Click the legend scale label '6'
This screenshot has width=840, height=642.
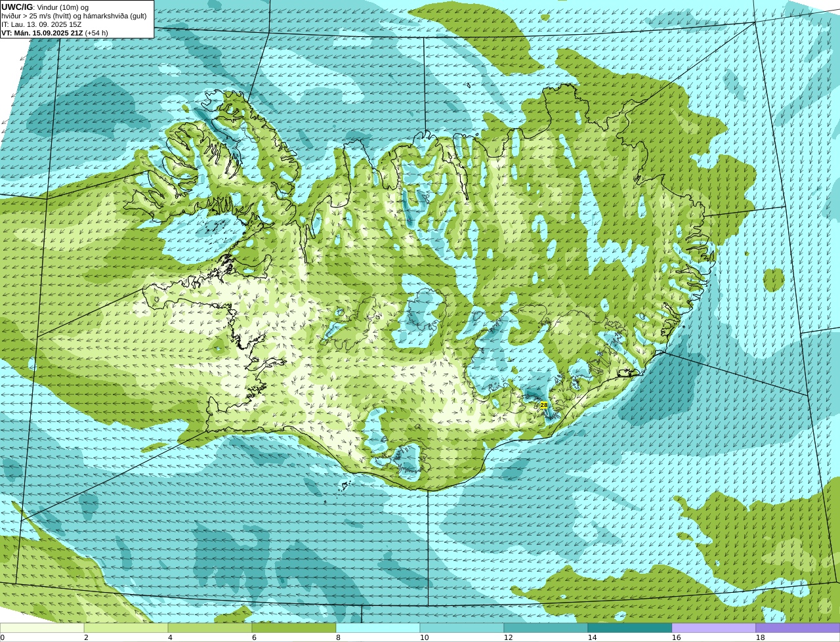pyautogui.click(x=254, y=637)
